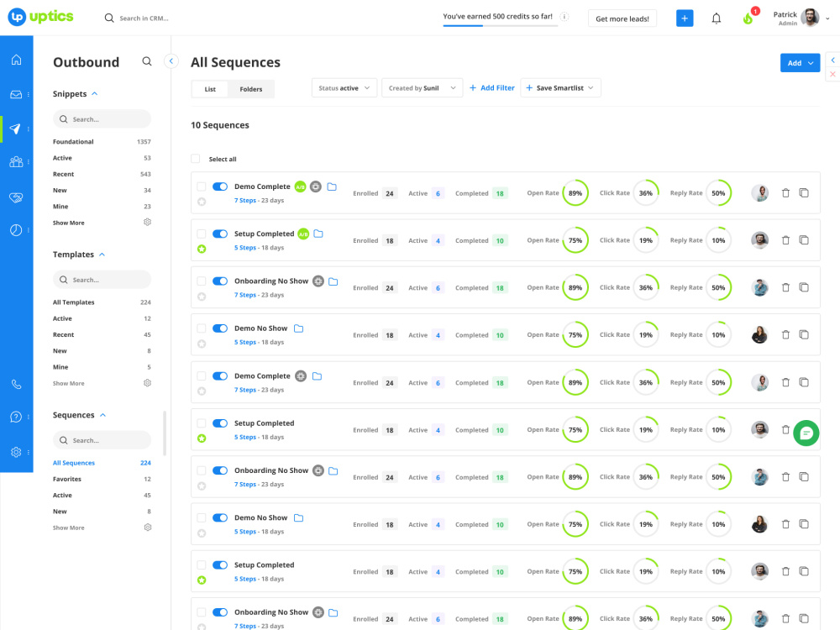Open the Add button dropdown arrow

811,63
